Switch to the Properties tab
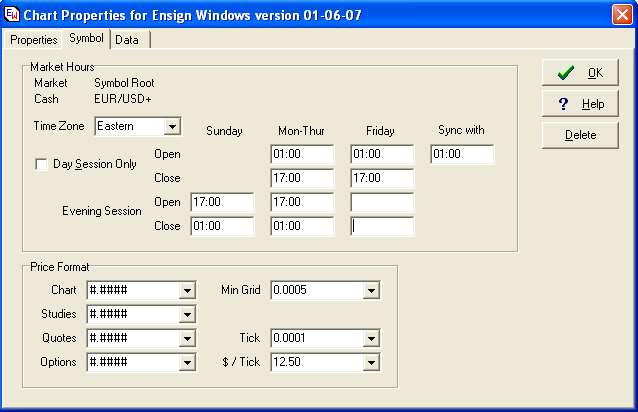The image size is (638, 412). coord(34,40)
